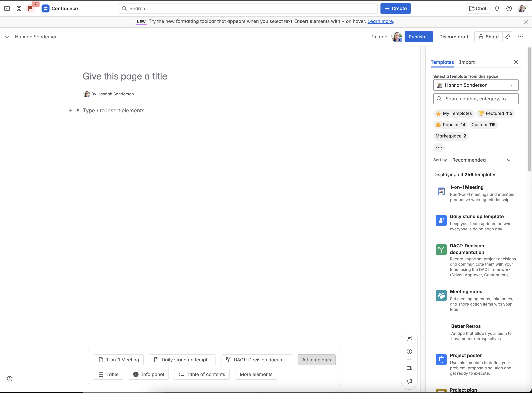The image size is (532, 393).
Task: Click the Publish button
Action: tap(419, 37)
